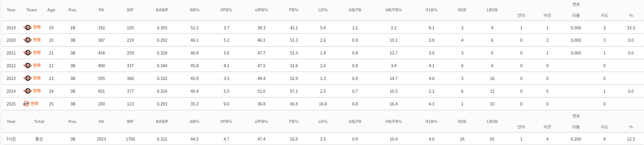Click the 한화 team name in the 2022 row
The image size is (644, 145).
click(x=37, y=65)
